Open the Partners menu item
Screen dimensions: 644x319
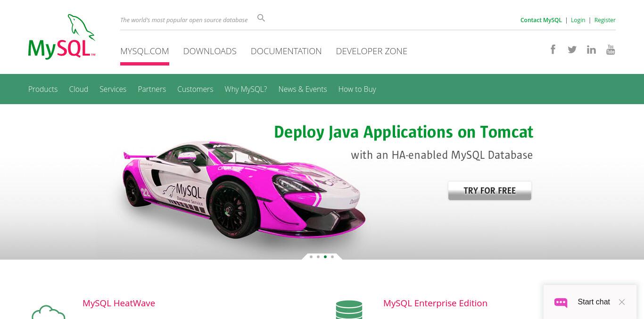pyautogui.click(x=152, y=89)
